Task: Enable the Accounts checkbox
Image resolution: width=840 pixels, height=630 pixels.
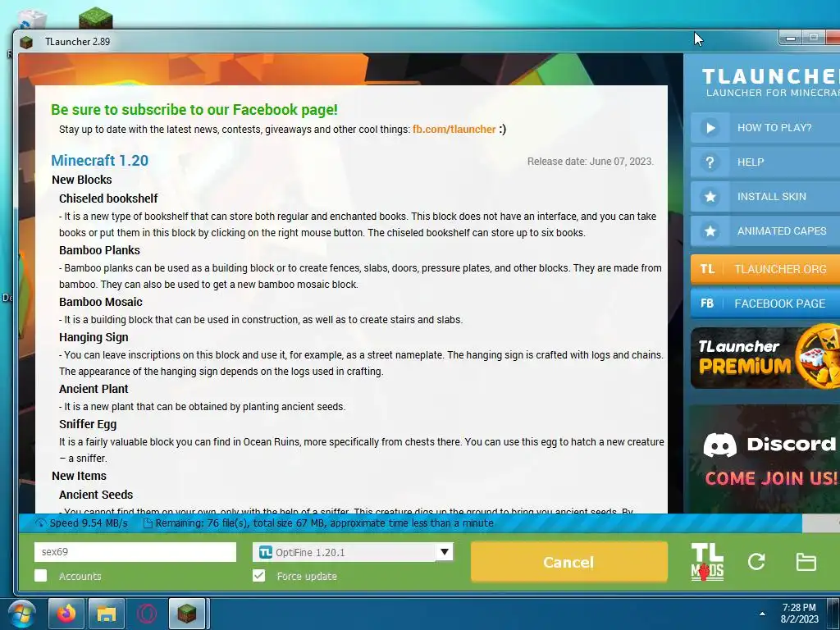Action: click(x=41, y=576)
